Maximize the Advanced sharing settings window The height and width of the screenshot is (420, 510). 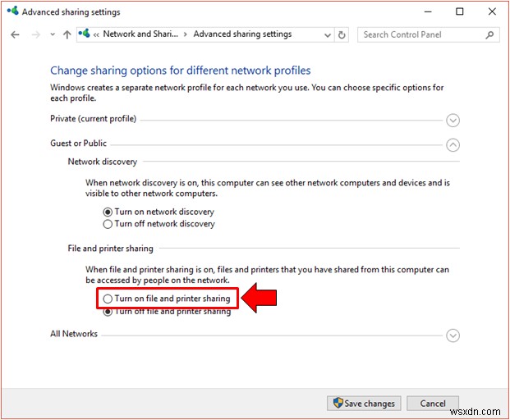(x=460, y=11)
